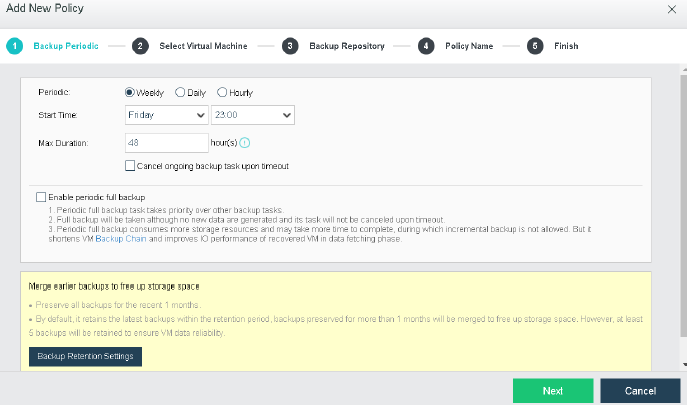The height and width of the screenshot is (408, 689).
Task: Go to Select Virtual Machine step
Action: (x=217, y=46)
